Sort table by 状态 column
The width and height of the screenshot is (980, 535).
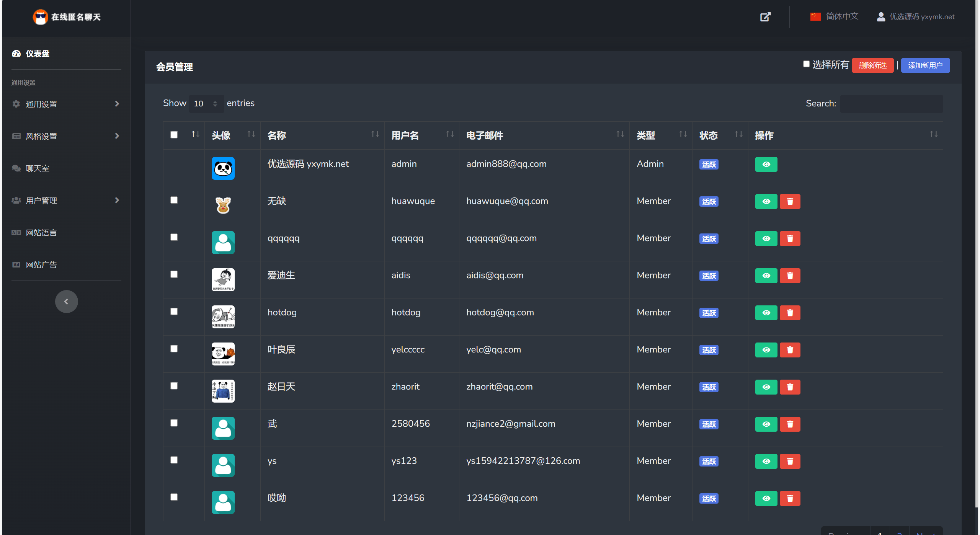coord(720,135)
